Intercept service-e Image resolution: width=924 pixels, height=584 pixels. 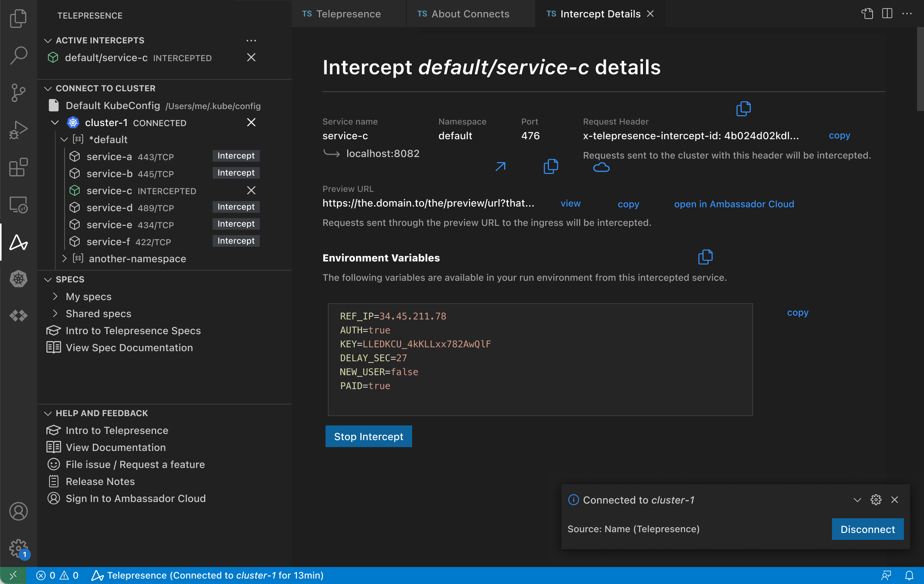(236, 224)
